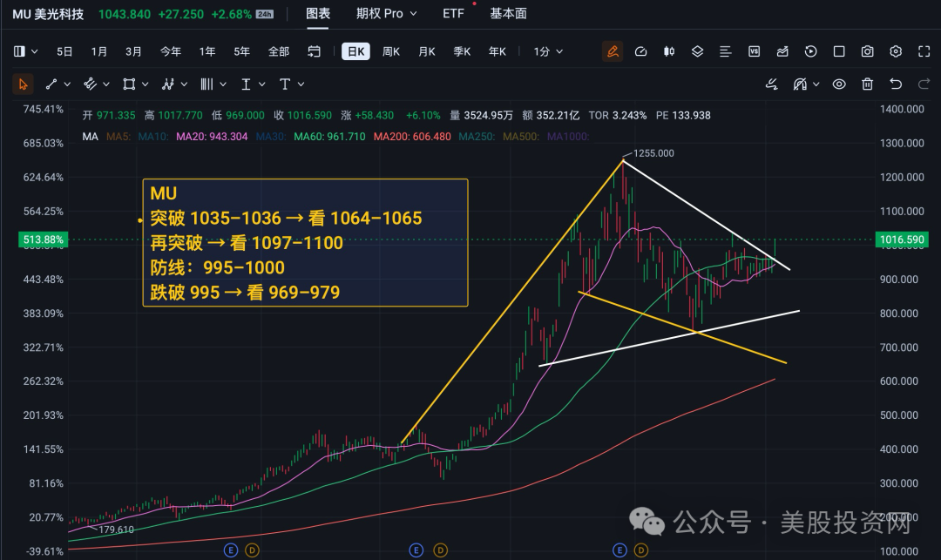Viewport: 941px width, 560px height.
Task: Open chart settings gear icon
Action: (896, 51)
